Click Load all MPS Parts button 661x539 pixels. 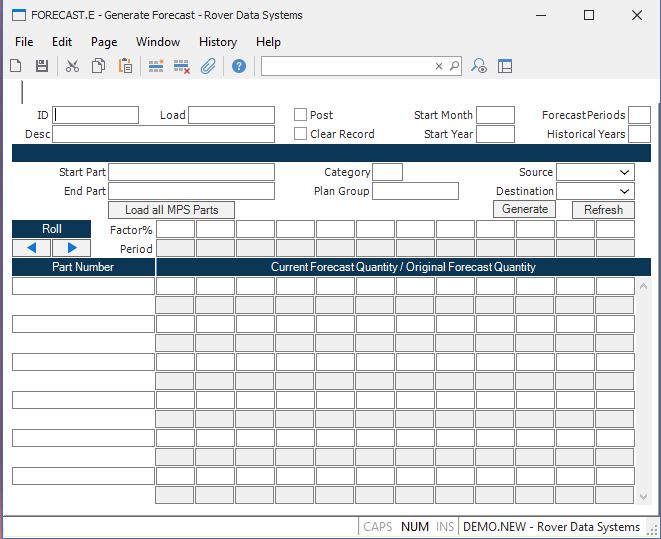[x=171, y=210]
